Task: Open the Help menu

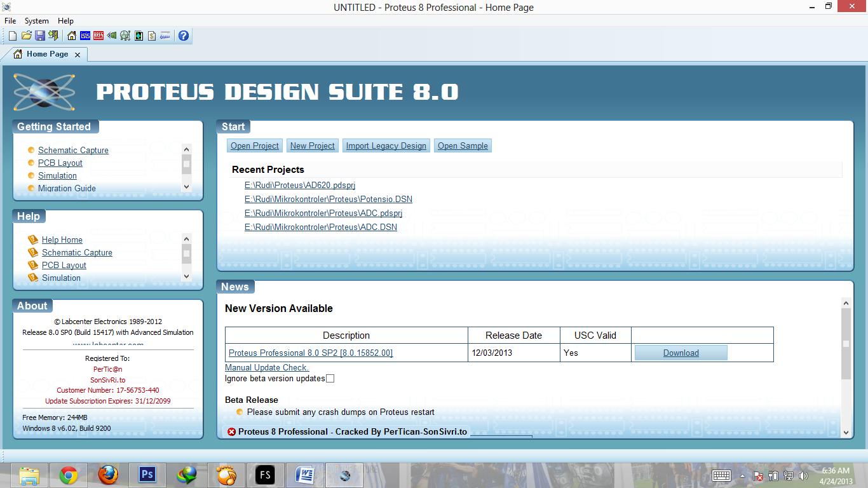Action: (x=65, y=21)
